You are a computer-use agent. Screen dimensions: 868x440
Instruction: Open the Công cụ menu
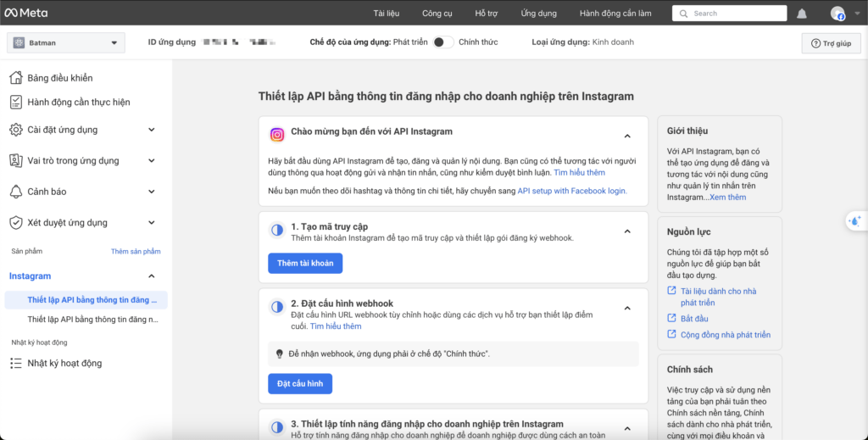[437, 14]
